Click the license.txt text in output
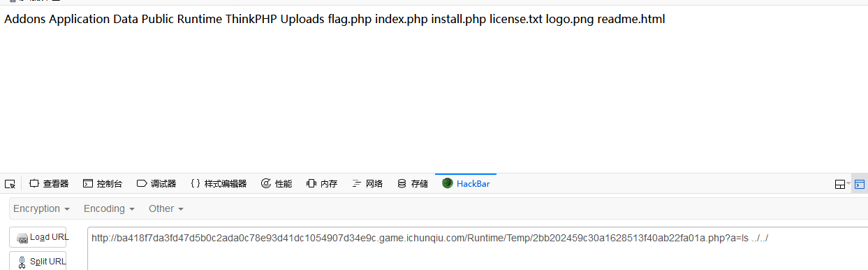The image size is (868, 270). click(x=515, y=20)
